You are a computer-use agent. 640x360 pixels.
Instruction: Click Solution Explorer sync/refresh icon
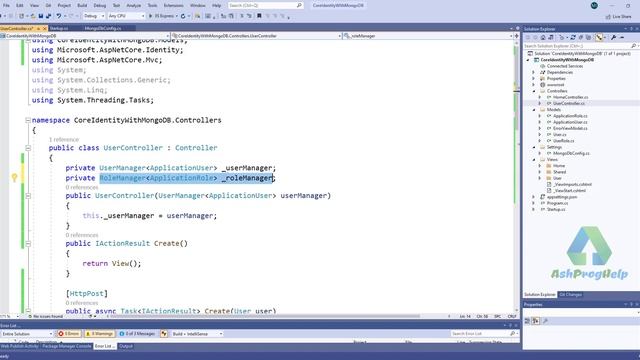[x=573, y=38]
